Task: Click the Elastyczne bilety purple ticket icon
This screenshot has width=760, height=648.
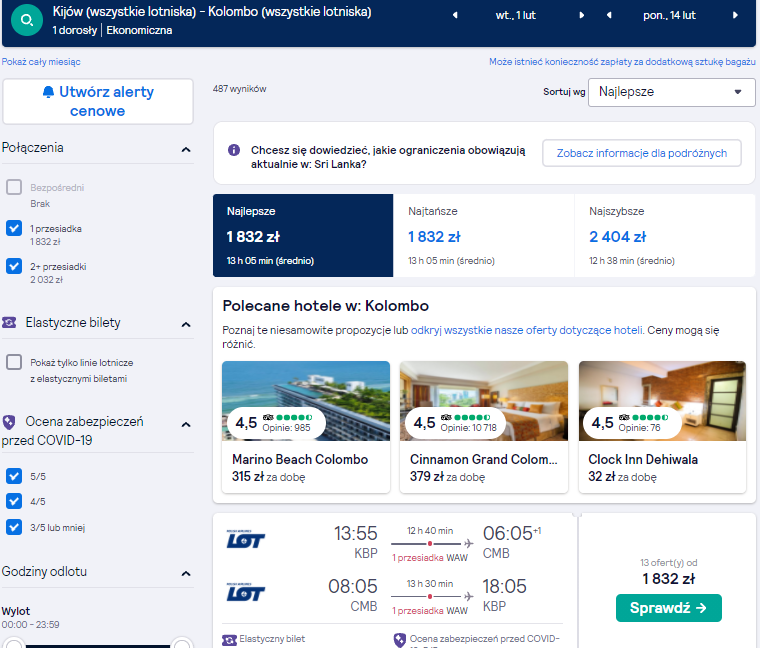Action: [9, 322]
